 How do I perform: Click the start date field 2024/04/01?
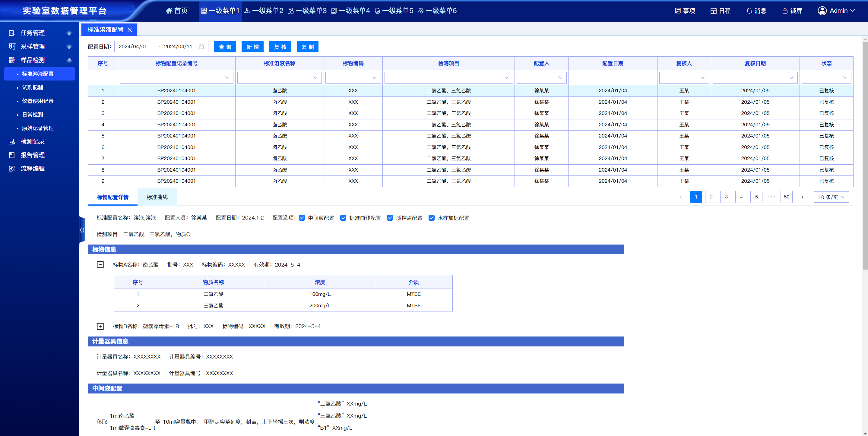click(133, 46)
